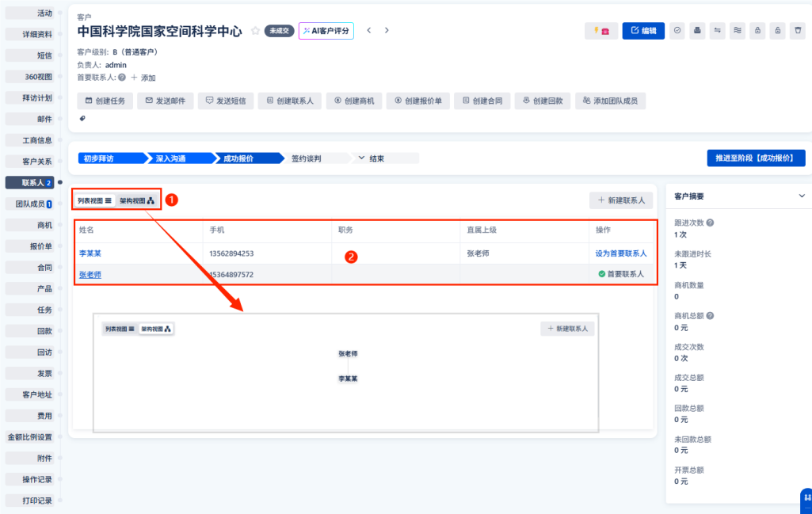Click 创建任务 button

pos(105,101)
